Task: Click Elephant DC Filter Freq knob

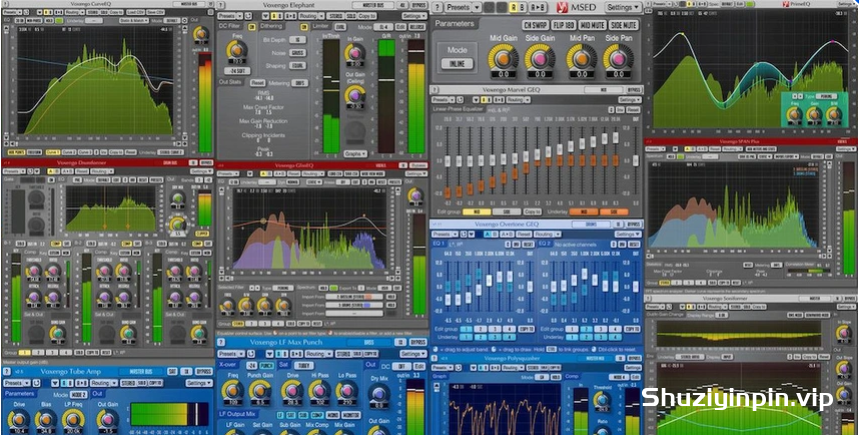Action: point(237,50)
